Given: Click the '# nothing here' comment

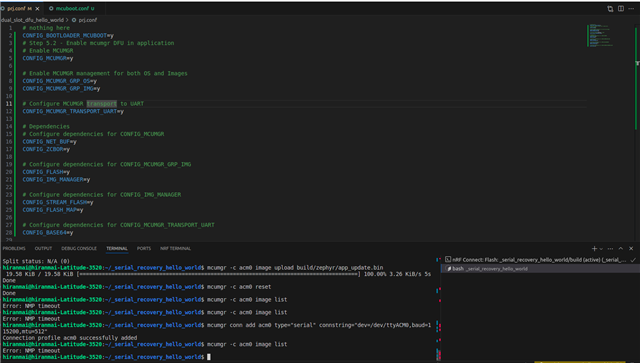Looking at the screenshot, I should click(x=46, y=28).
